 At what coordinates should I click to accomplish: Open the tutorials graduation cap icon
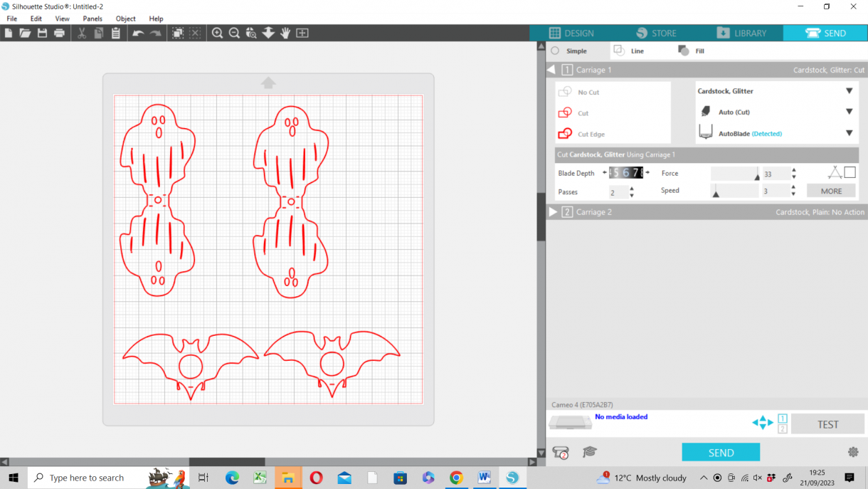point(589,452)
